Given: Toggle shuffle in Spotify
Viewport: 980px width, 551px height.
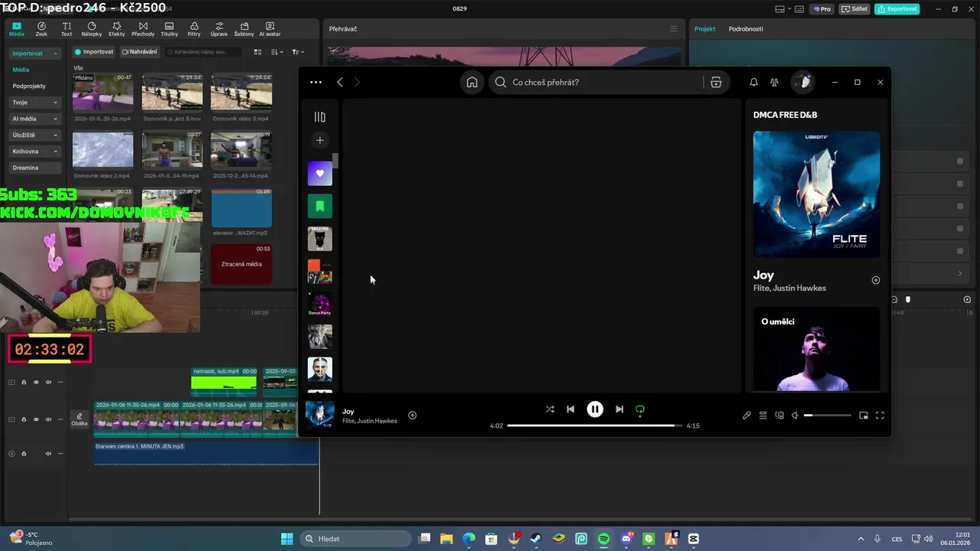Looking at the screenshot, I should click(x=550, y=409).
